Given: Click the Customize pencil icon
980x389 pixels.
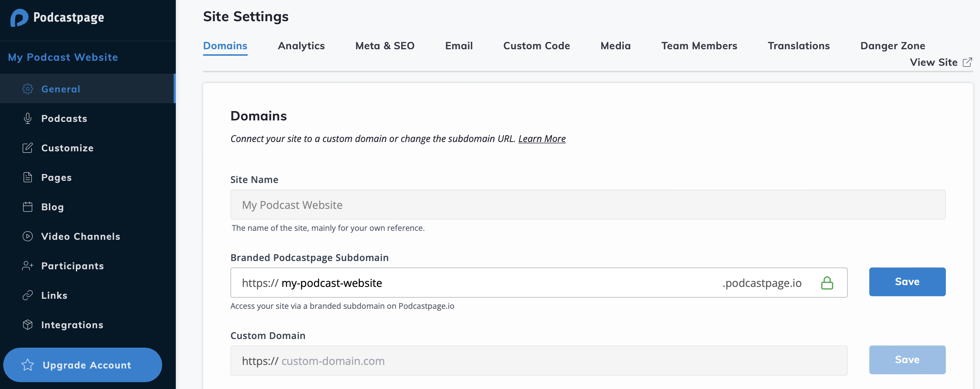Looking at the screenshot, I should (27, 148).
